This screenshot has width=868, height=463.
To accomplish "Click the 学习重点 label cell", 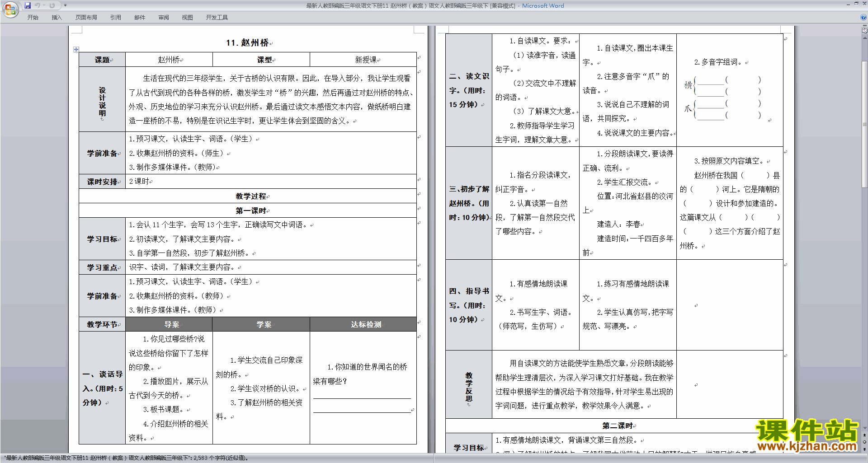I will pos(102,267).
